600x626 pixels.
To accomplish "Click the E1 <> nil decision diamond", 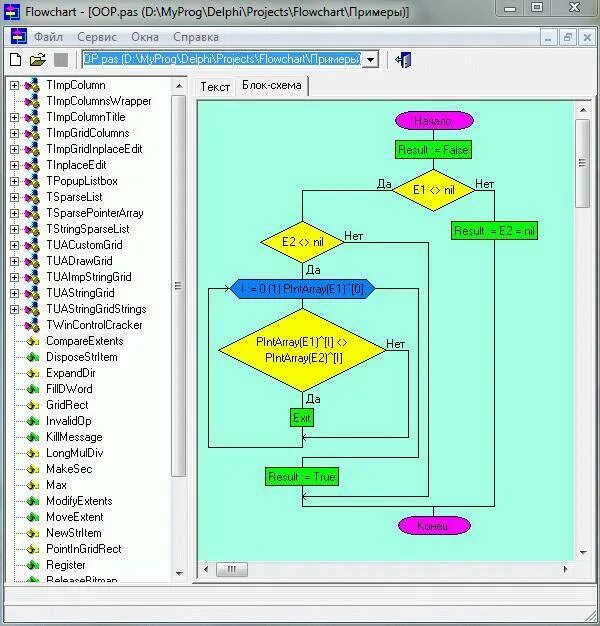I will point(434,190).
